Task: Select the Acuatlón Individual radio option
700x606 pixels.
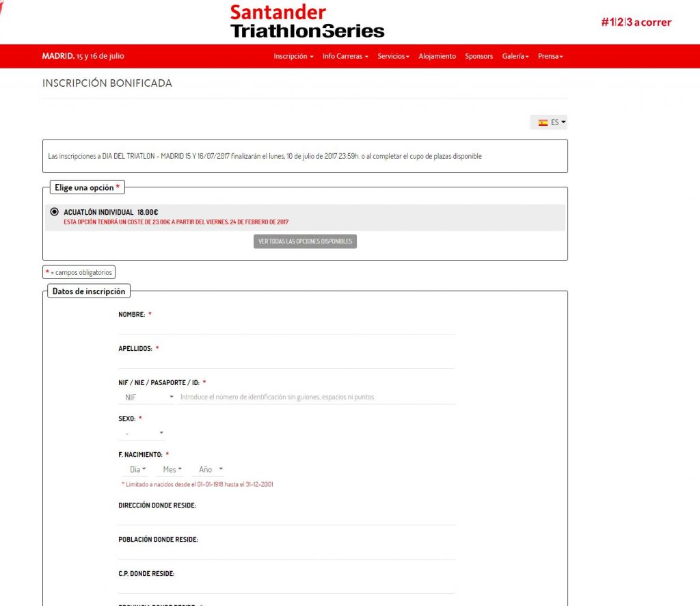Action: (55, 212)
